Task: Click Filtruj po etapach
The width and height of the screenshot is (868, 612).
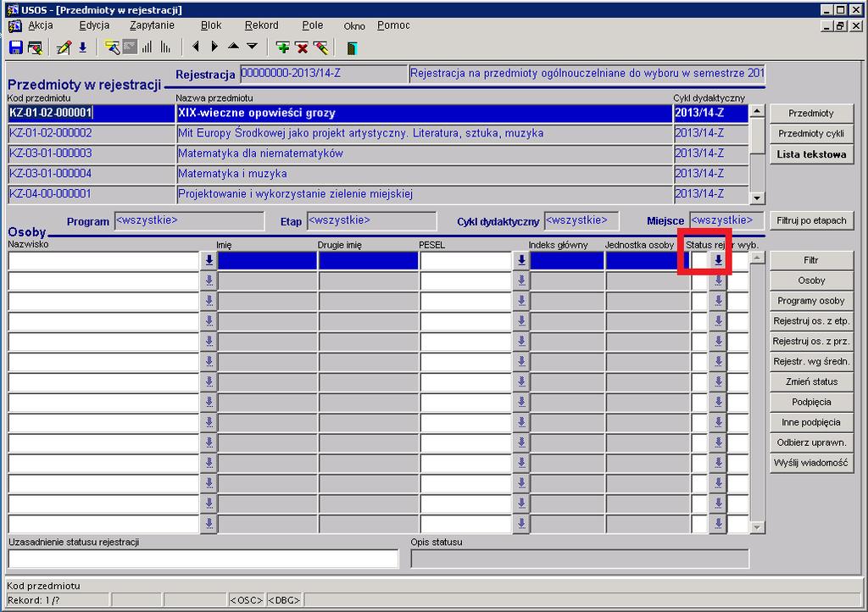Action: [x=811, y=220]
